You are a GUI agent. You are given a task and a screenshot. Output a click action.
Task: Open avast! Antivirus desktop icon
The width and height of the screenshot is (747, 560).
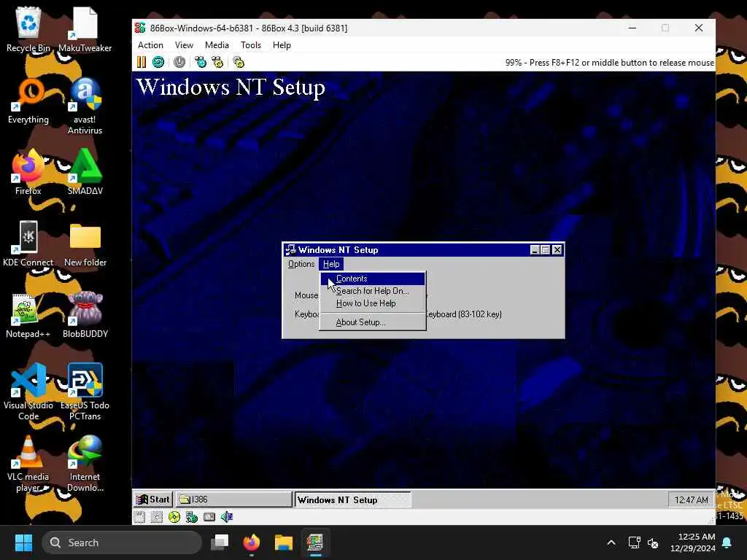85,106
